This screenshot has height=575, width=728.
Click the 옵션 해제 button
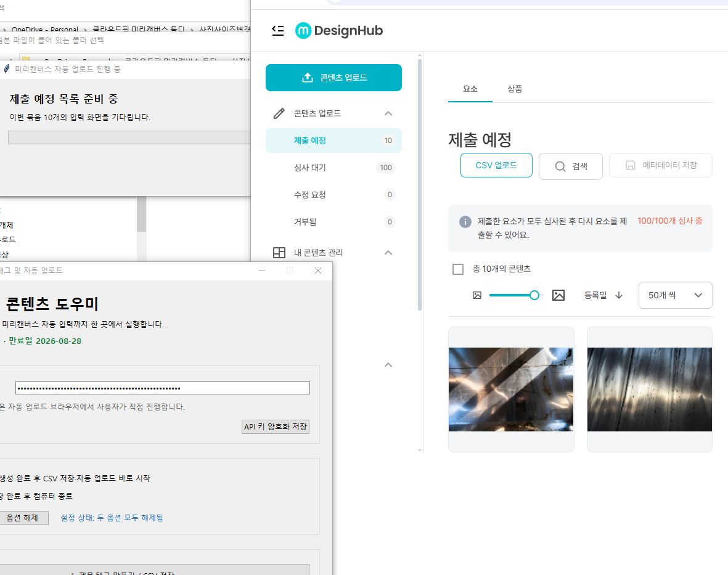[23, 518]
